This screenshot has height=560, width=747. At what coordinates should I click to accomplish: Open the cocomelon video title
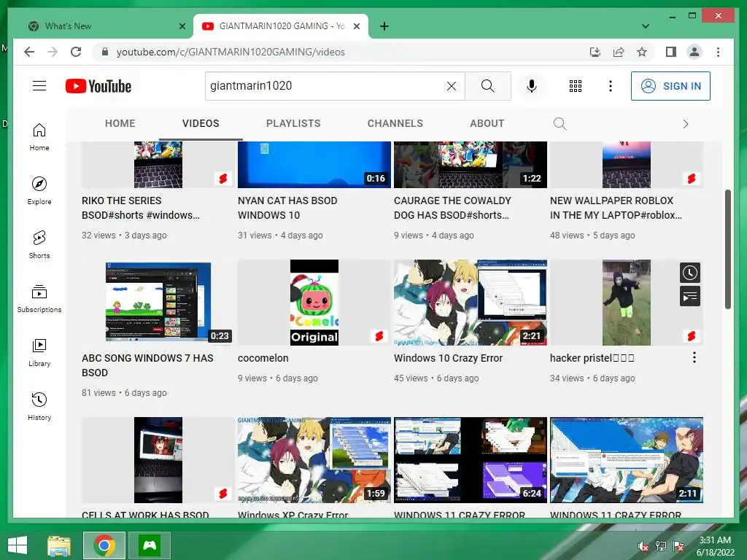pos(263,358)
